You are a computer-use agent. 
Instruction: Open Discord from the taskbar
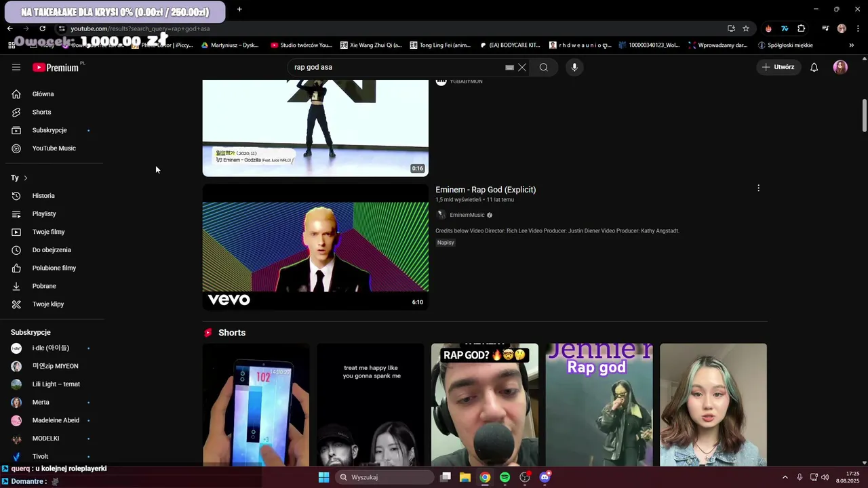click(545, 477)
